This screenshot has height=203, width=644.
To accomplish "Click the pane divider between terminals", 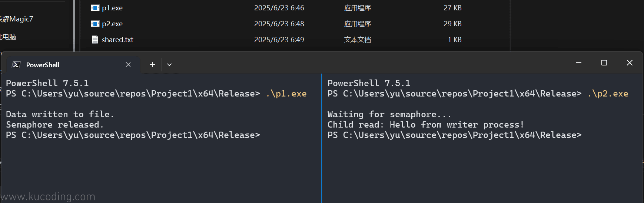I will click(321, 138).
